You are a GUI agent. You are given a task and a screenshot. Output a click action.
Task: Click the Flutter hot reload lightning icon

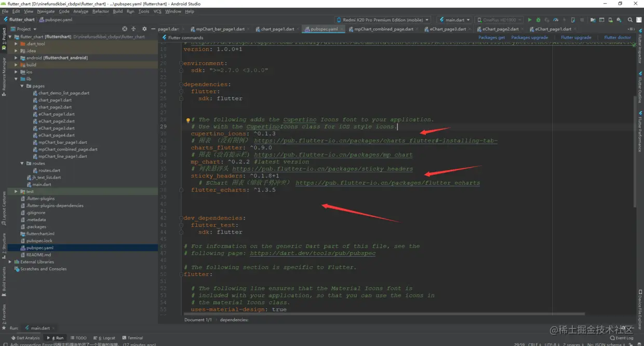[565, 20]
